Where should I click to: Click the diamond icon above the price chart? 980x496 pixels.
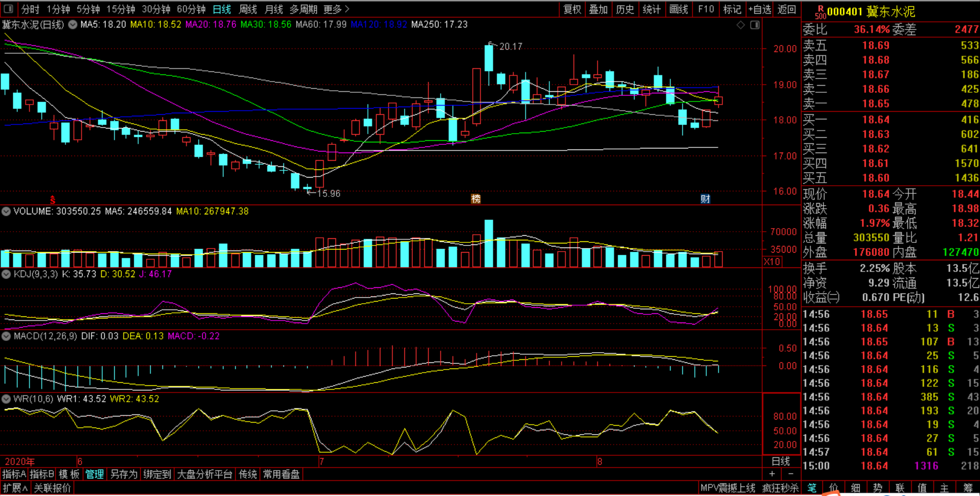tap(741, 25)
